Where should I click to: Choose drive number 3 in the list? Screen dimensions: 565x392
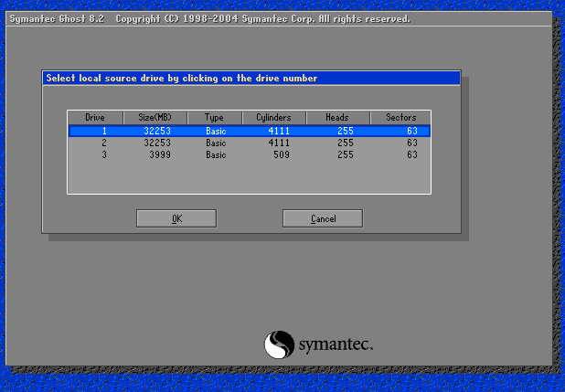pyautogui.click(x=103, y=155)
